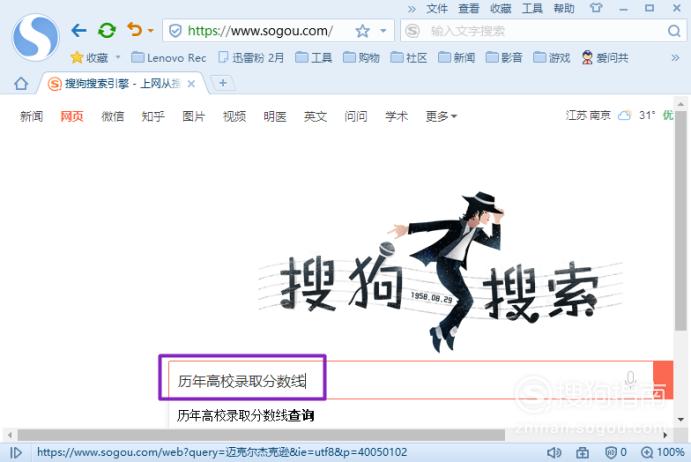Open the Lenovo Rec bookmark folder

(169, 58)
